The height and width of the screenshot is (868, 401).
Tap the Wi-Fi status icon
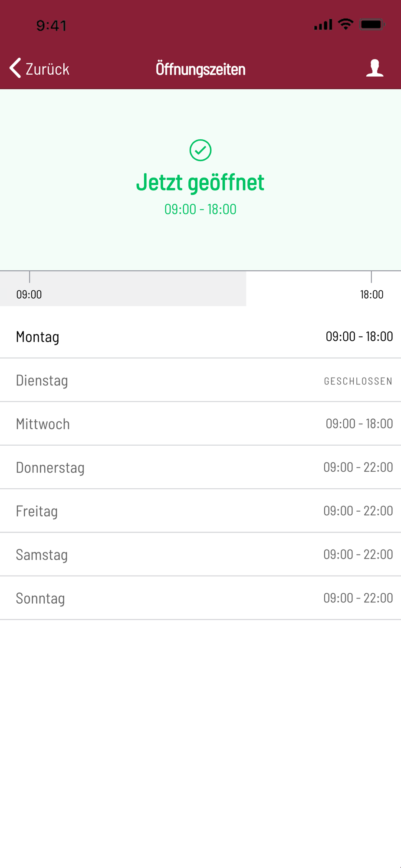tap(345, 24)
